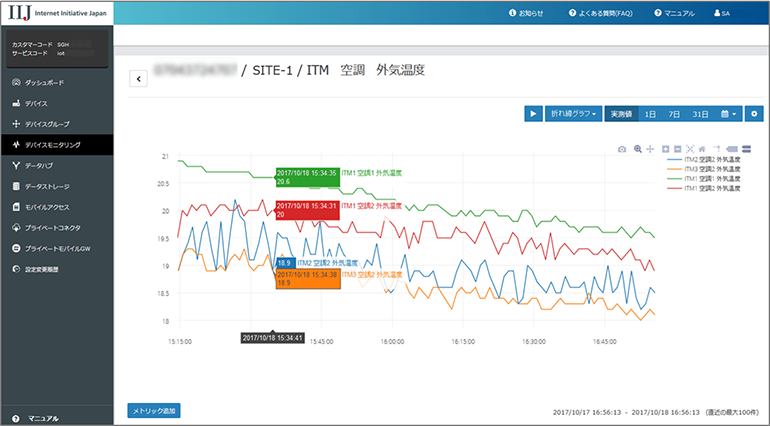Open the calendar date range dropdown
Viewport: 770px width, 426px height.
(730, 114)
